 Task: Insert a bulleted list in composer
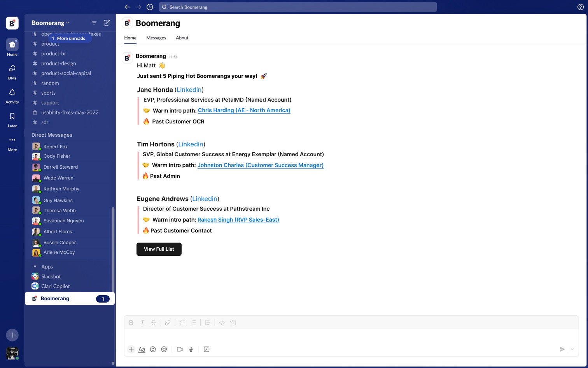[193, 323]
